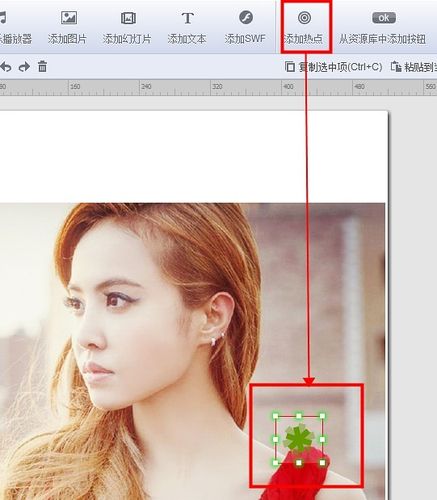The image size is (437, 500).
Task: Redo the last action
Action: pos(24,67)
